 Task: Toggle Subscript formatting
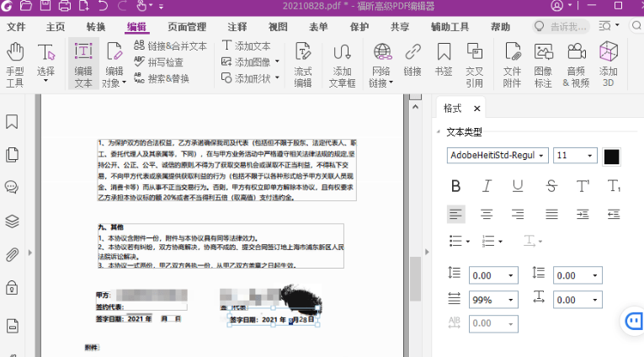[x=614, y=186]
